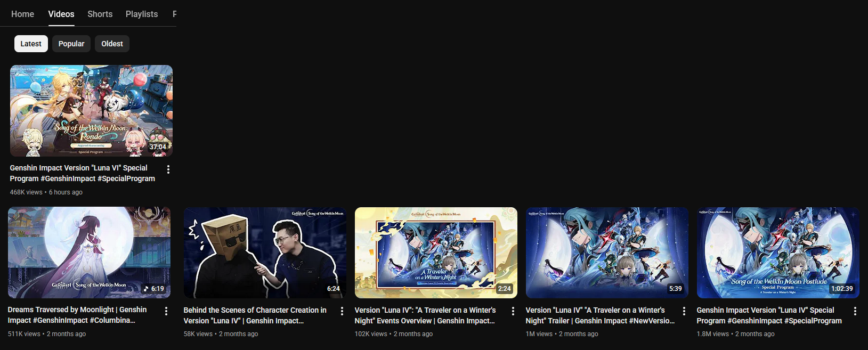Open more options for Luna IV Events Overview video
The width and height of the screenshot is (868, 350).
[x=513, y=311]
